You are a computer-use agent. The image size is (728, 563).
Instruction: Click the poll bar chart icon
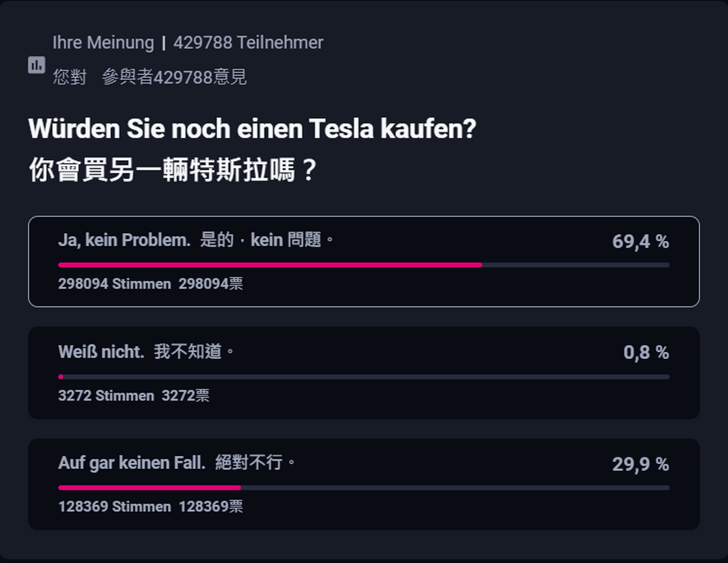coord(36,65)
